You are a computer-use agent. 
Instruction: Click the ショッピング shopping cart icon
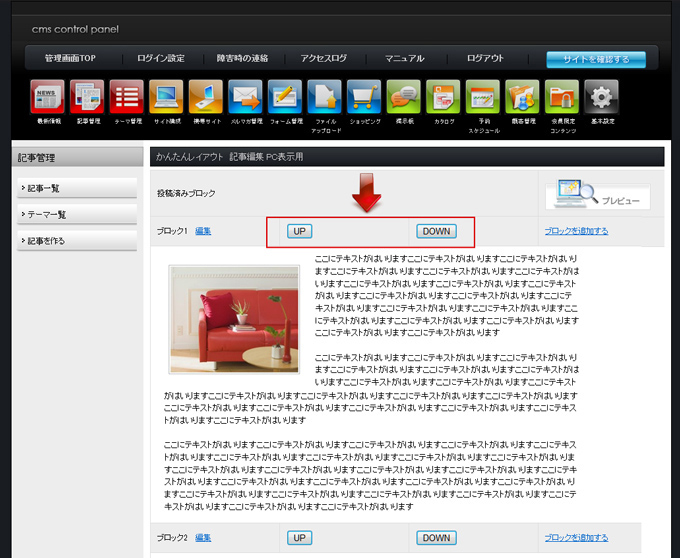(364, 98)
